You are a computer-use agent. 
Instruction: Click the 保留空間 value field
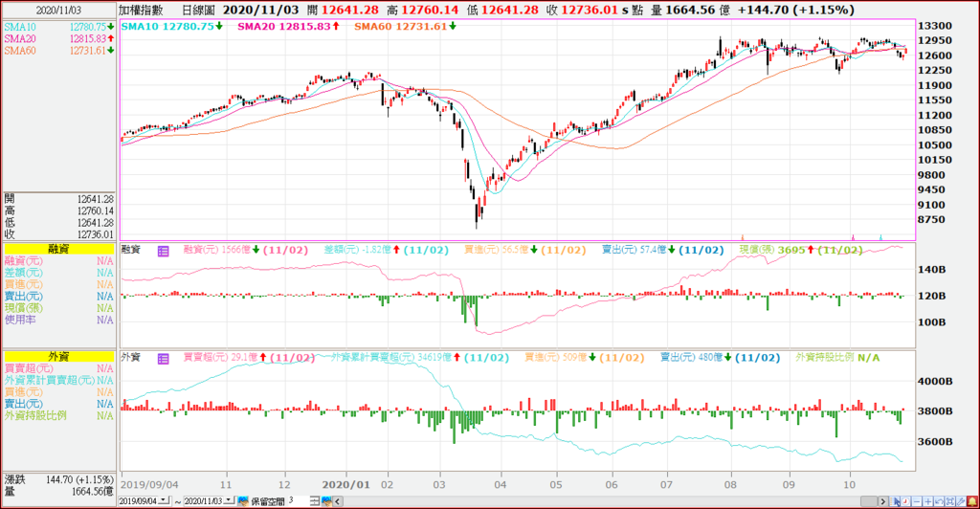299,501
